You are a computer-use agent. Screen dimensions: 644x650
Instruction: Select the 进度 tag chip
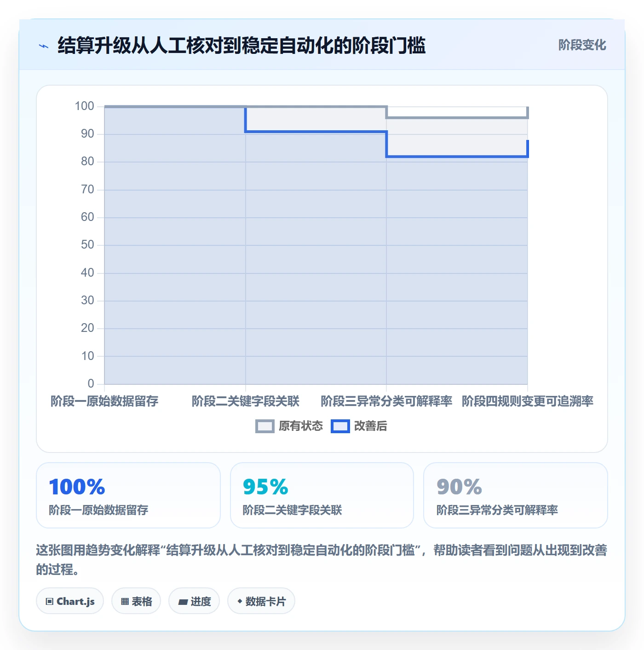coord(194,601)
